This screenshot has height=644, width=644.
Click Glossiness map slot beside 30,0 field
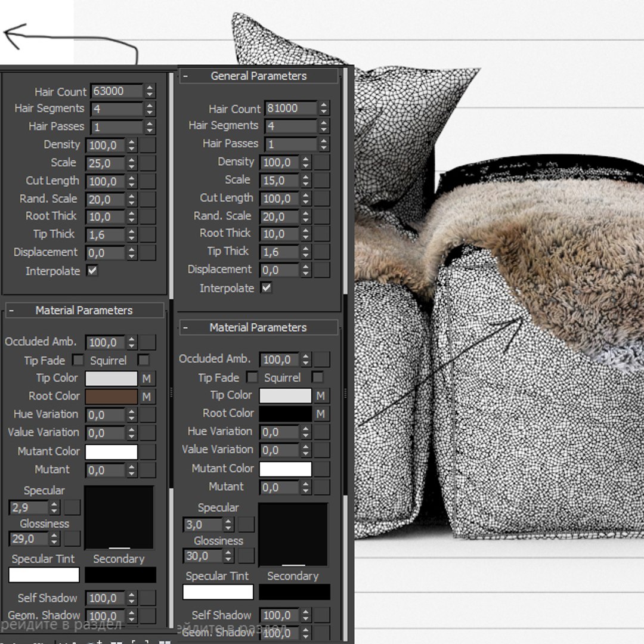246,556
